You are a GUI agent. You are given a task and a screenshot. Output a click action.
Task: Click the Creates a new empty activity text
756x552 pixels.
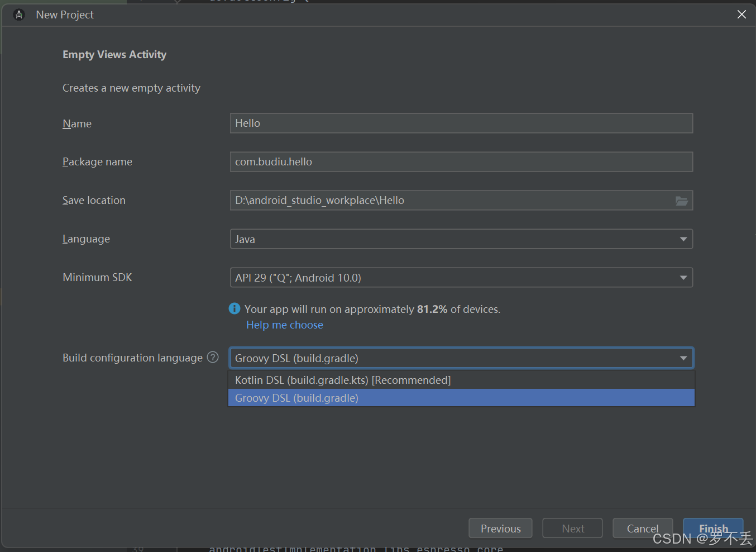click(131, 88)
